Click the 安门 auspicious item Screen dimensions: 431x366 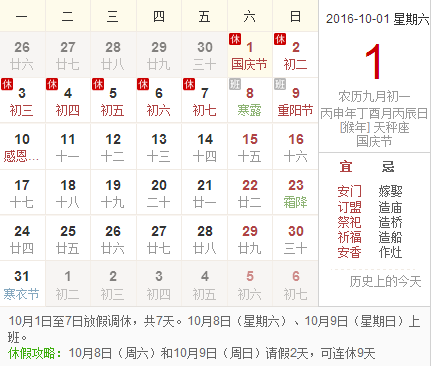coord(349,191)
